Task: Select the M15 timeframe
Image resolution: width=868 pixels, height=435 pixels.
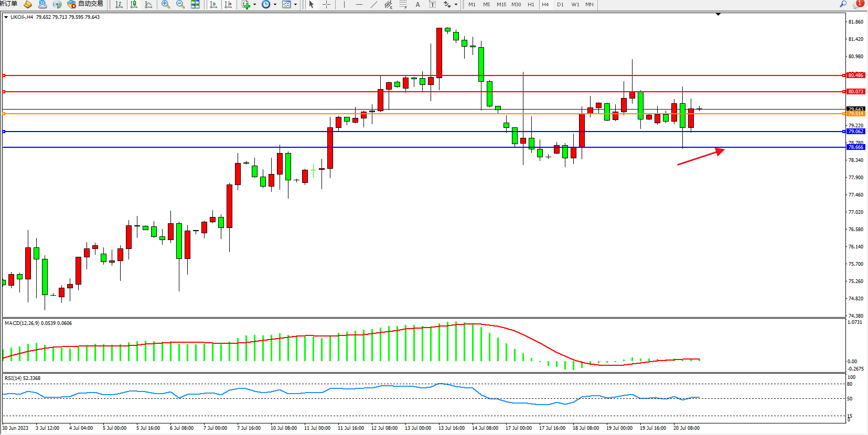Action: click(501, 4)
